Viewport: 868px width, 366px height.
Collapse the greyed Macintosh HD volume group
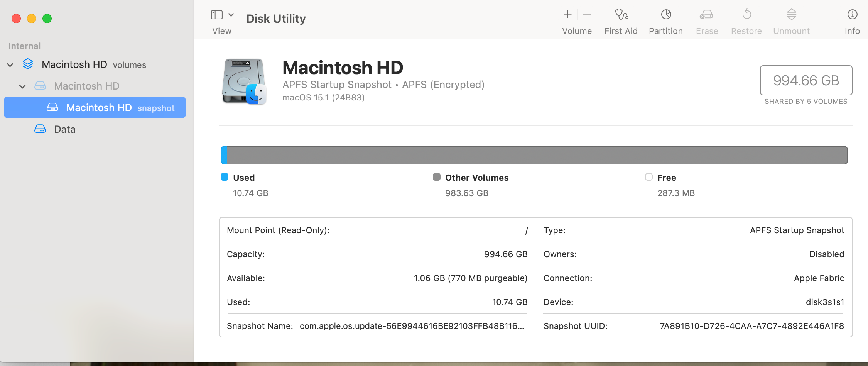23,86
